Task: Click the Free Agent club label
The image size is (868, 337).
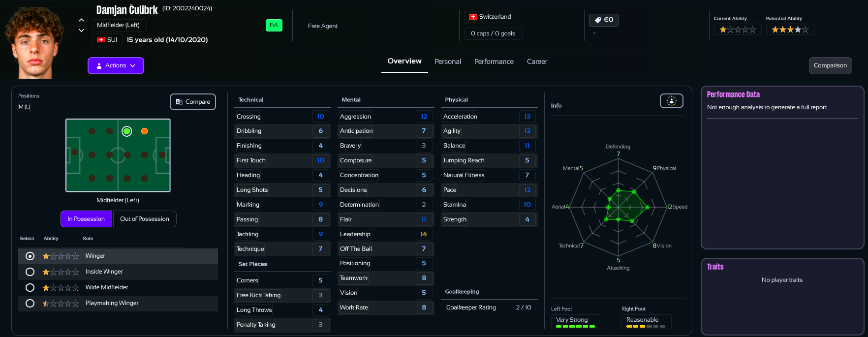Action: (323, 26)
